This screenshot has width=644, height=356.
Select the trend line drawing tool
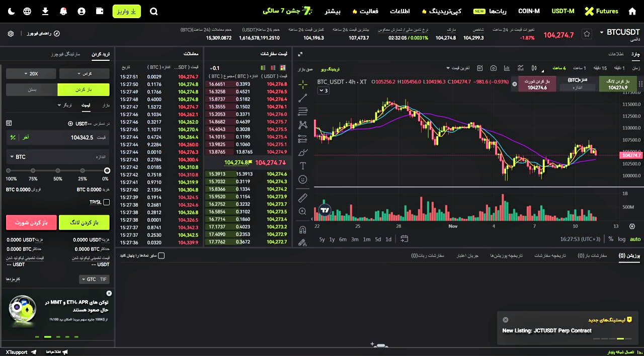[302, 98]
